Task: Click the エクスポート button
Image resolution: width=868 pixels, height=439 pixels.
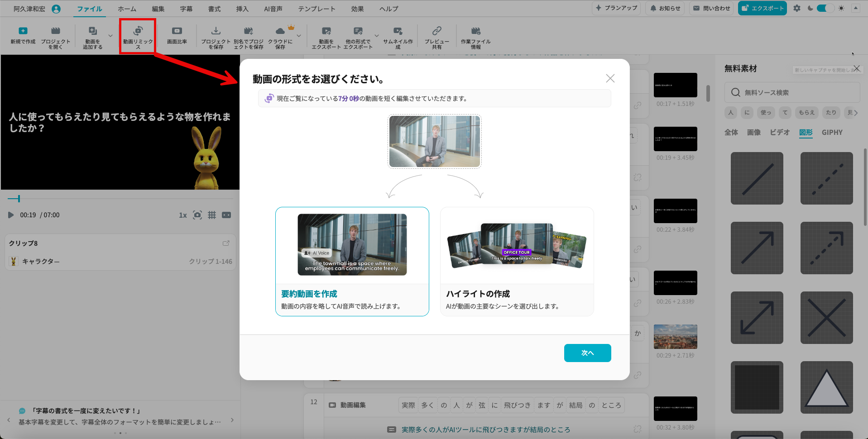Action: [x=762, y=8]
